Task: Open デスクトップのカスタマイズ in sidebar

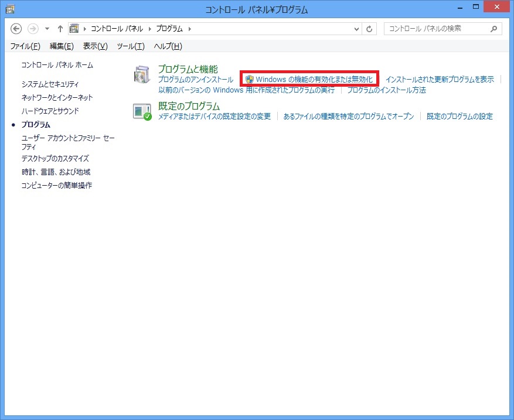Action: coord(55,159)
